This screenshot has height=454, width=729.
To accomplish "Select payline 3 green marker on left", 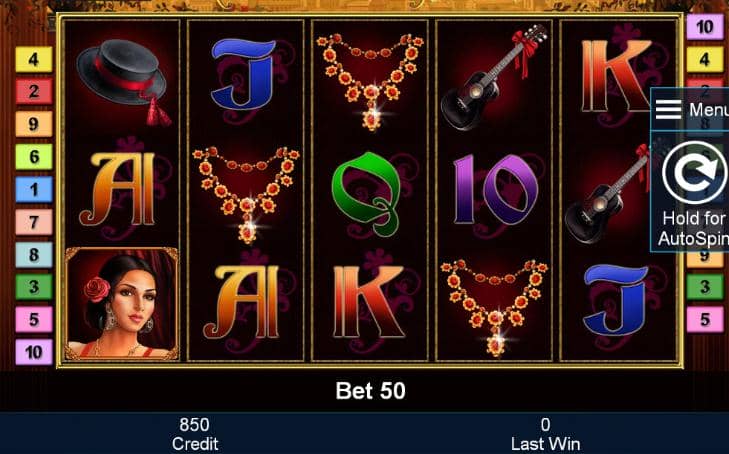I will (x=34, y=287).
